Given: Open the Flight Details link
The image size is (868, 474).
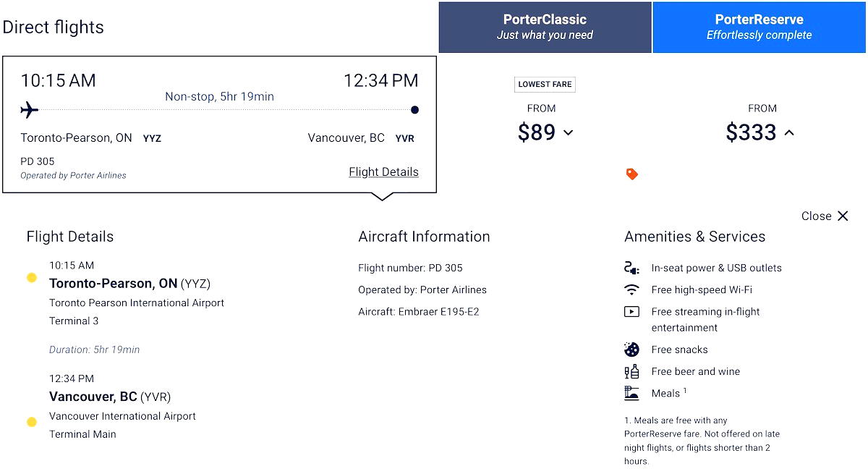Looking at the screenshot, I should tap(383, 172).
